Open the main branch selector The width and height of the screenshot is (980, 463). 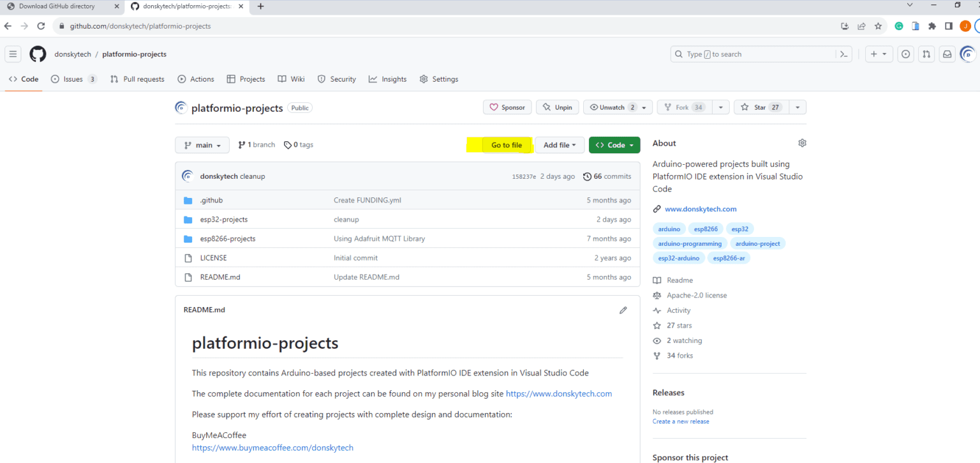pyautogui.click(x=202, y=145)
